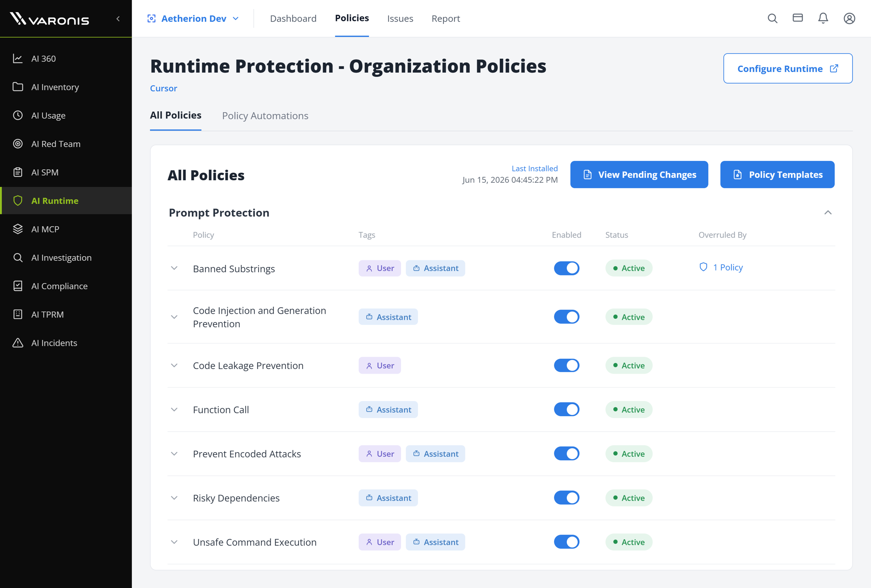Click the card panel icon beside search

[797, 18]
